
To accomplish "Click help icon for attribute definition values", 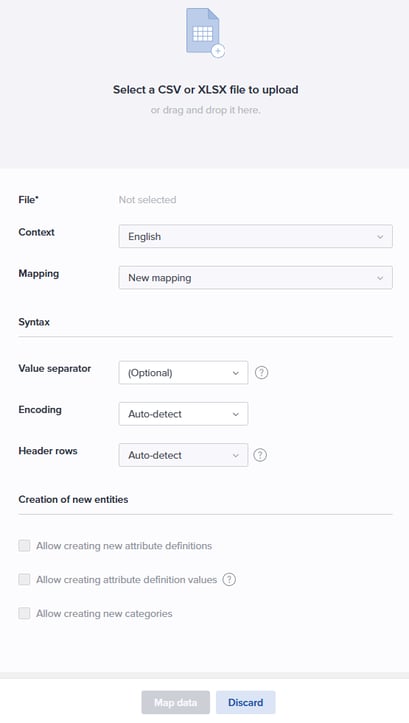I will coord(229,580).
